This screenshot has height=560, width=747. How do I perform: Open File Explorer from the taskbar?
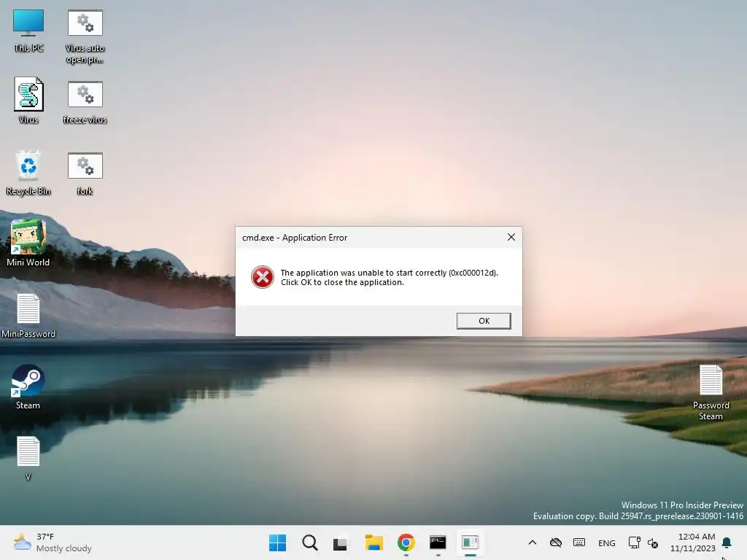(374, 542)
